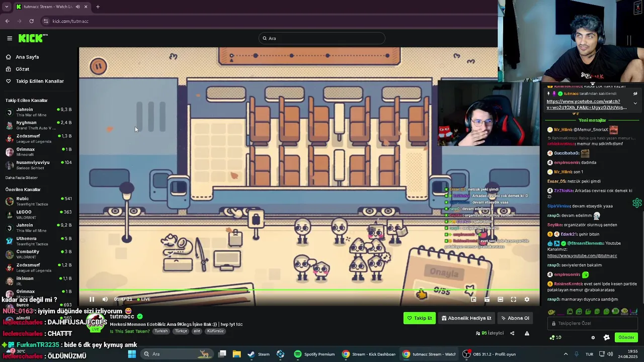Open browser tab search dropdown
This screenshot has width=644, height=362.
click(7, 7)
